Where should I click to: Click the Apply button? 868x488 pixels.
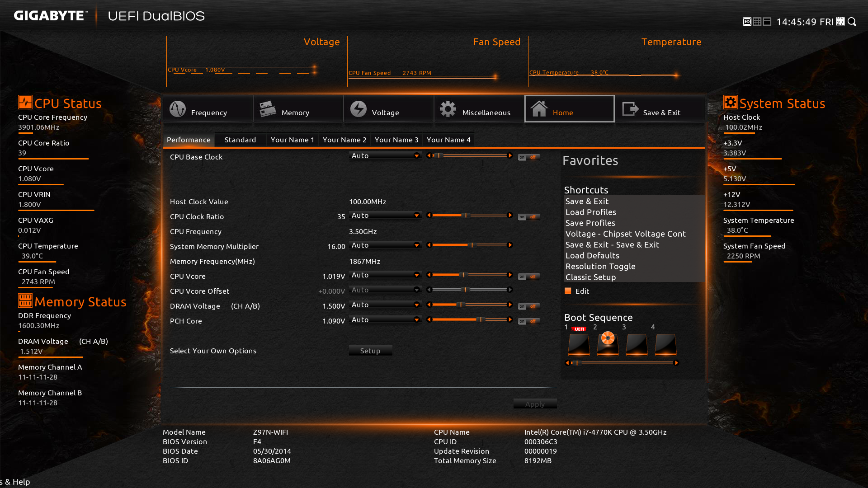(x=533, y=404)
